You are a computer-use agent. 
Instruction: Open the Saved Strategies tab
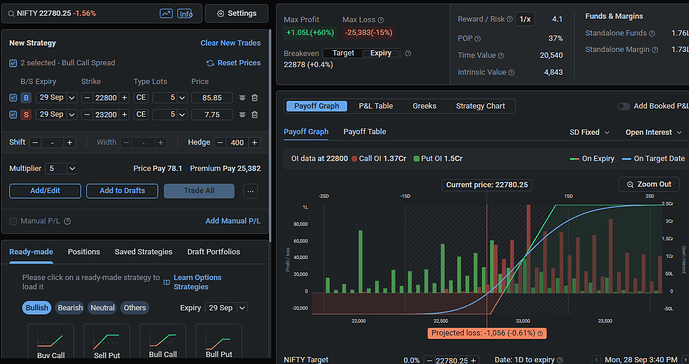pos(143,252)
